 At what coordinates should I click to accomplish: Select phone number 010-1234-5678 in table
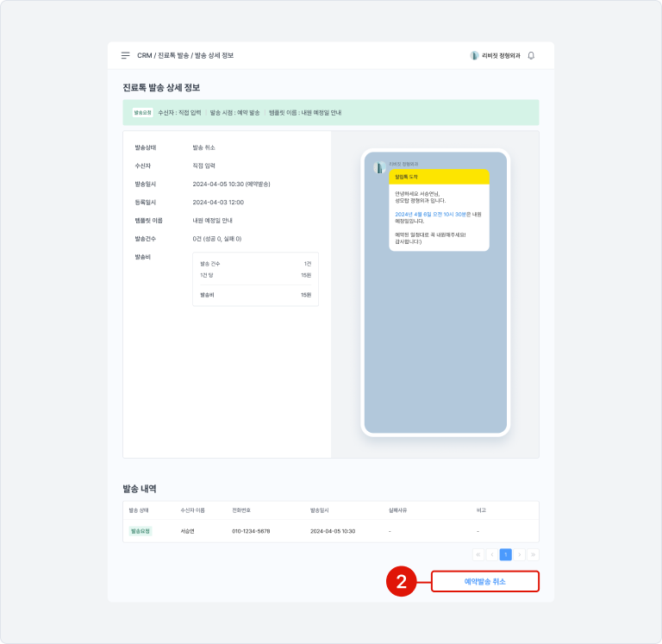click(251, 531)
